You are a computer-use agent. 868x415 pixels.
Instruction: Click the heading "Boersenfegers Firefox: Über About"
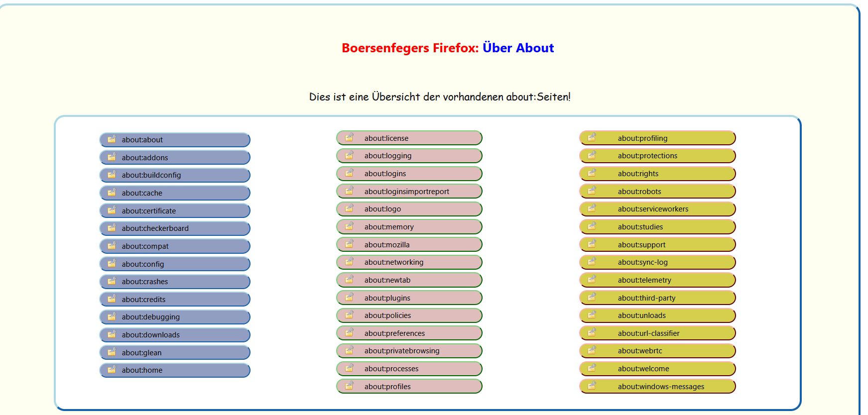[x=448, y=48]
